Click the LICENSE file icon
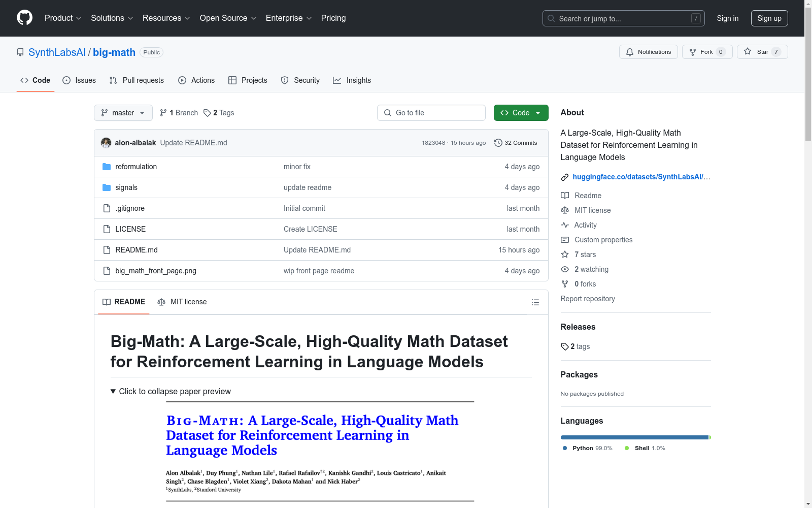812x508 pixels. 107,229
